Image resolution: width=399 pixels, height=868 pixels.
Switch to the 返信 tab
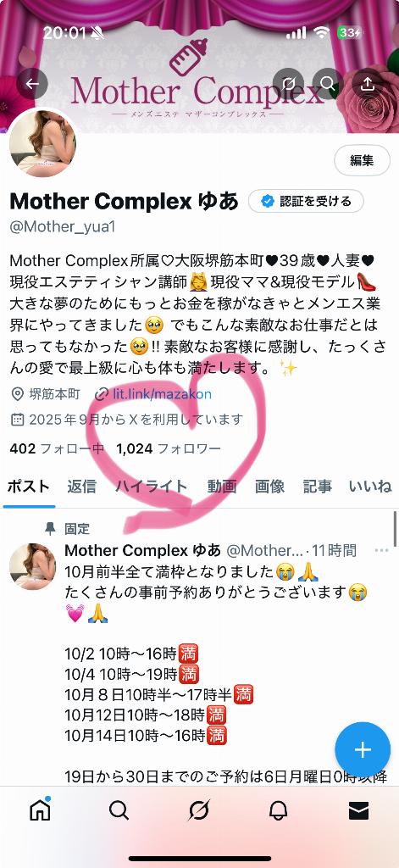(x=82, y=487)
